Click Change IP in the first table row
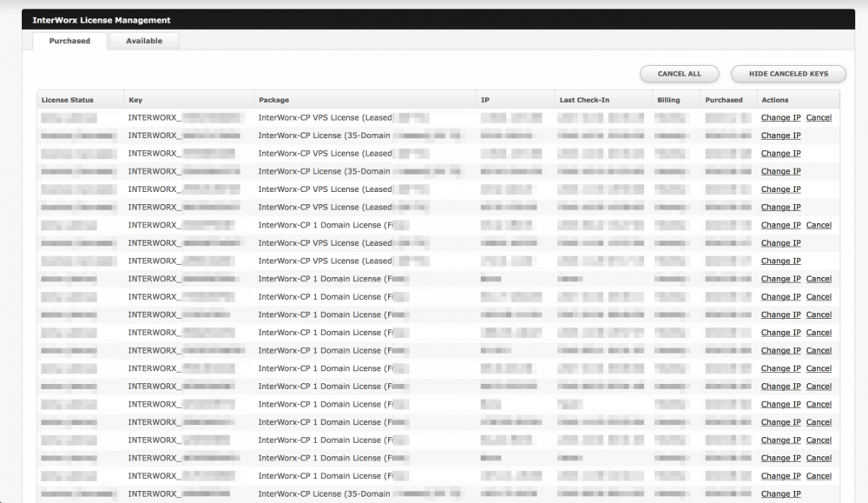This screenshot has height=503, width=868. [x=780, y=117]
